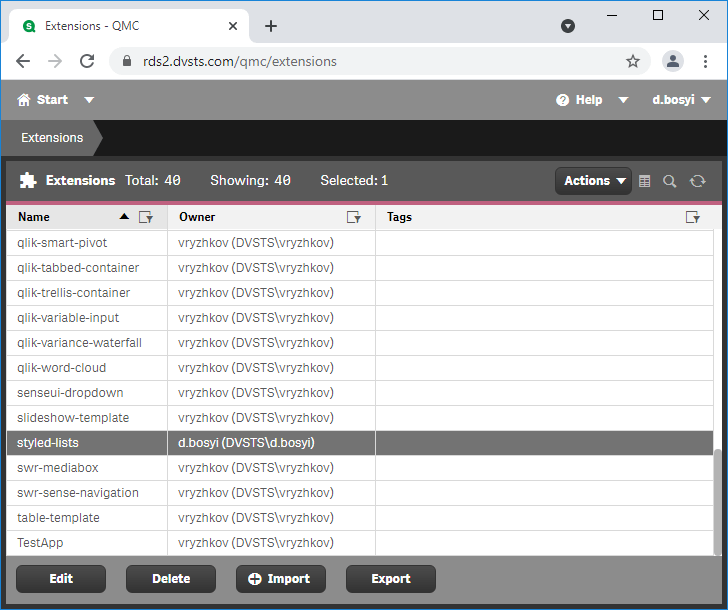Select the slideshow-template row
The height and width of the screenshot is (610, 728).
pos(360,418)
